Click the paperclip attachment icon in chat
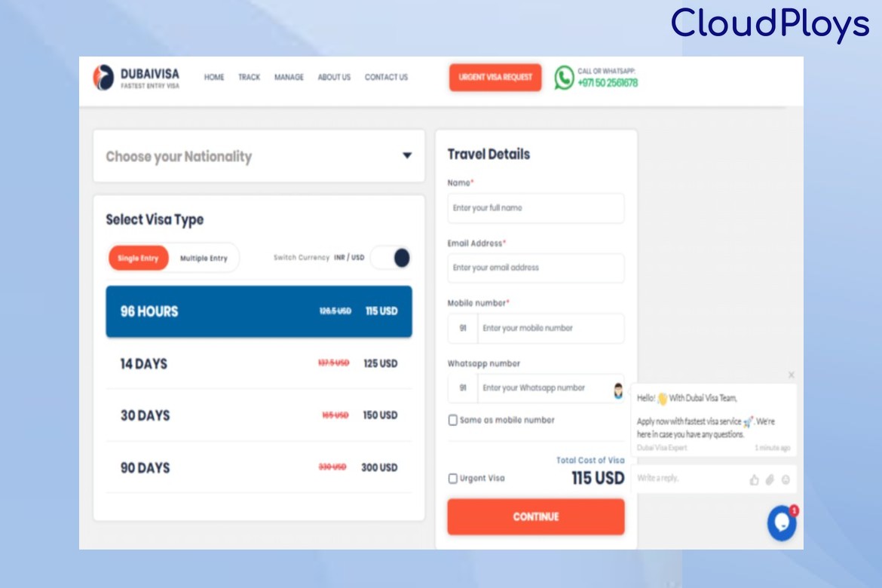The image size is (882, 588). coord(770,479)
